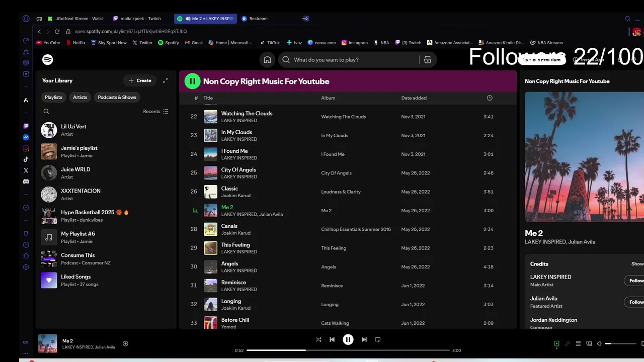Open canva.com bookmark
Viewport: 644px width, 362px height.
pos(321,43)
